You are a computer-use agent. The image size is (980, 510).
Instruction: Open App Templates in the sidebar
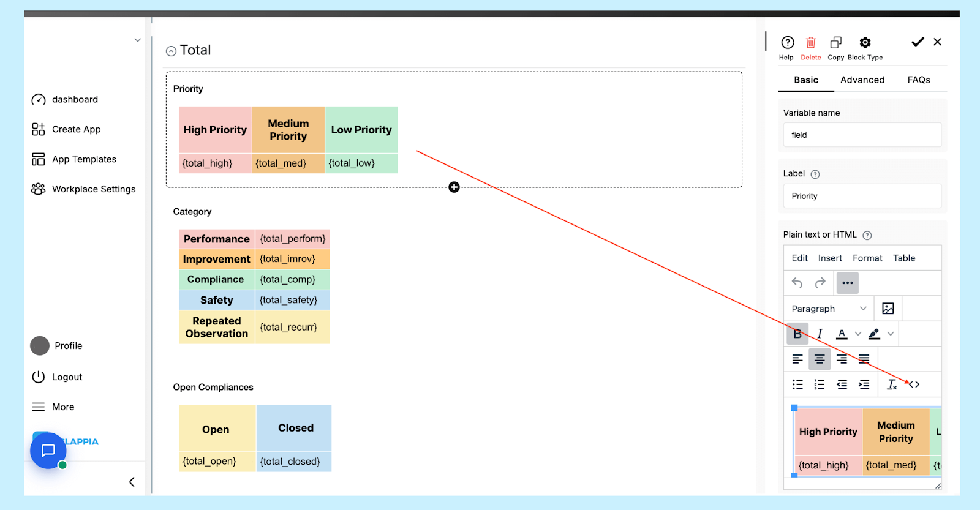pos(73,159)
